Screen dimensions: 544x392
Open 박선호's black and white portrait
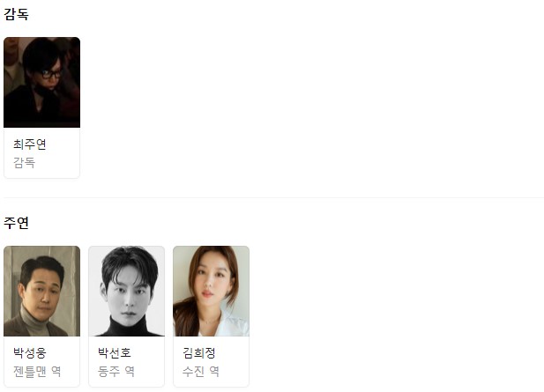pos(126,292)
